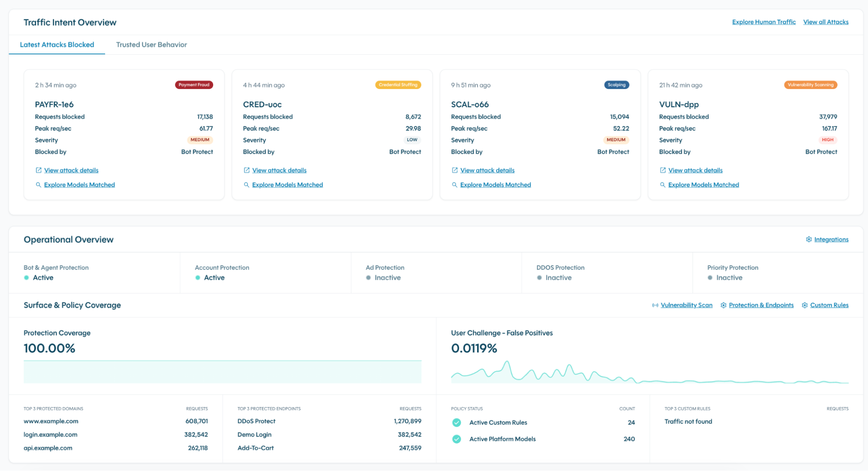
Task: Switch to Latest Attacks Blocked tab
Action: click(x=57, y=45)
